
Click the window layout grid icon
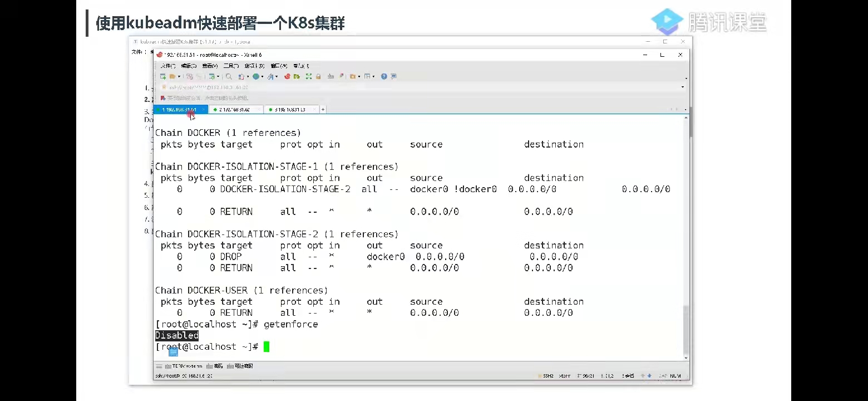point(367,76)
